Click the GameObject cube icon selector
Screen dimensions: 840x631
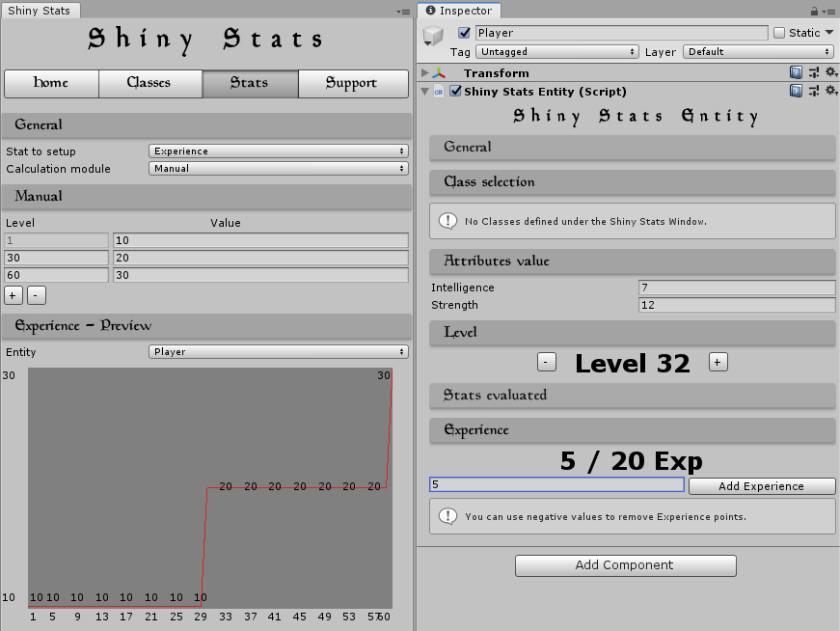[x=434, y=36]
